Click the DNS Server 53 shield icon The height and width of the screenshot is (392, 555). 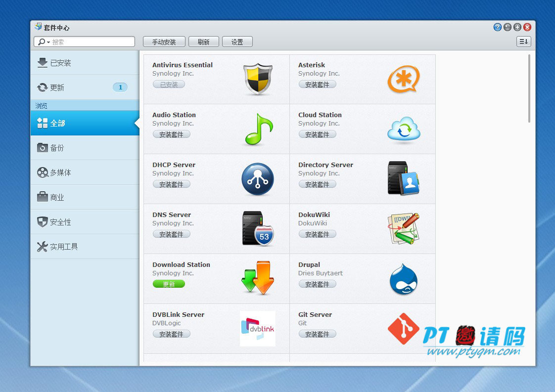coord(258,228)
